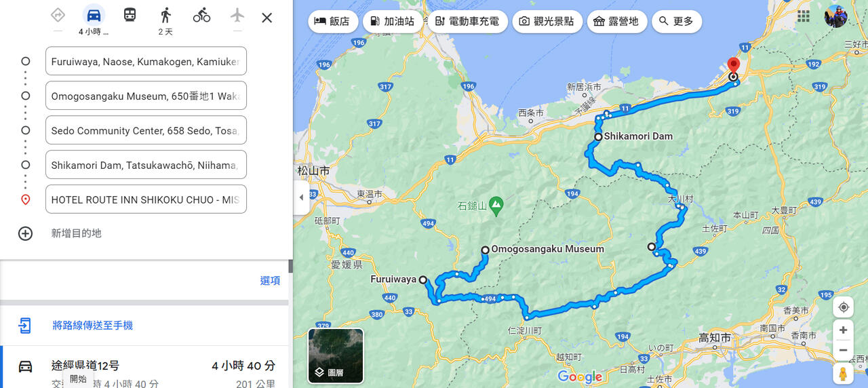The height and width of the screenshot is (388, 868).
Task: Toggle the 圖層 satellite layer thumbnail
Action: [336, 355]
